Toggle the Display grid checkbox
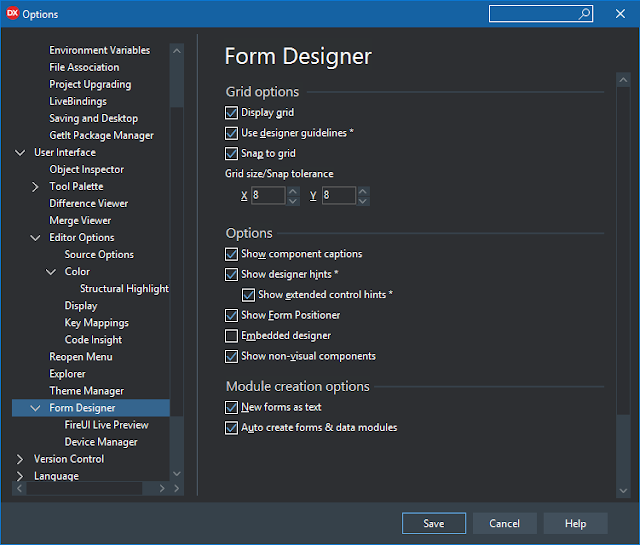Image resolution: width=640 pixels, height=545 pixels. (232, 113)
